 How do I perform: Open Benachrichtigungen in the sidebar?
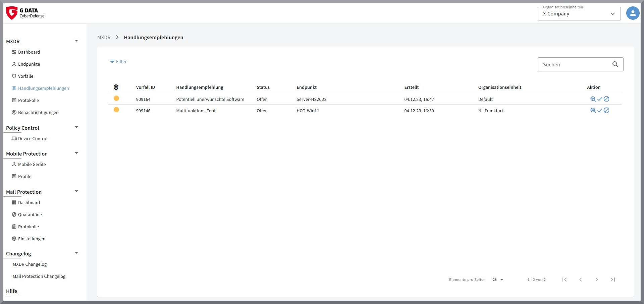pos(35,112)
